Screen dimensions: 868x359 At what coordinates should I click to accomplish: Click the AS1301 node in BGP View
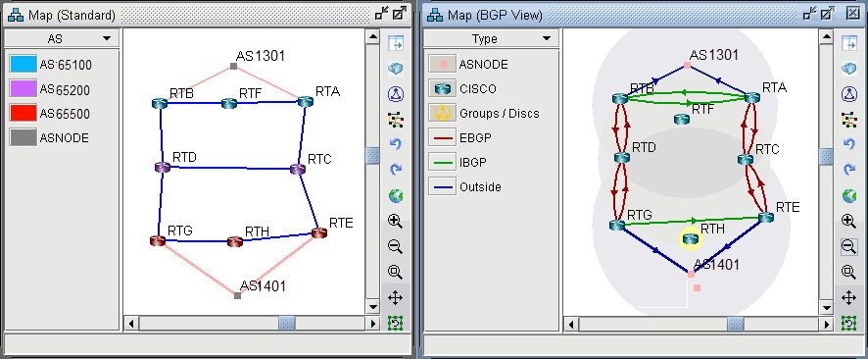tap(687, 65)
